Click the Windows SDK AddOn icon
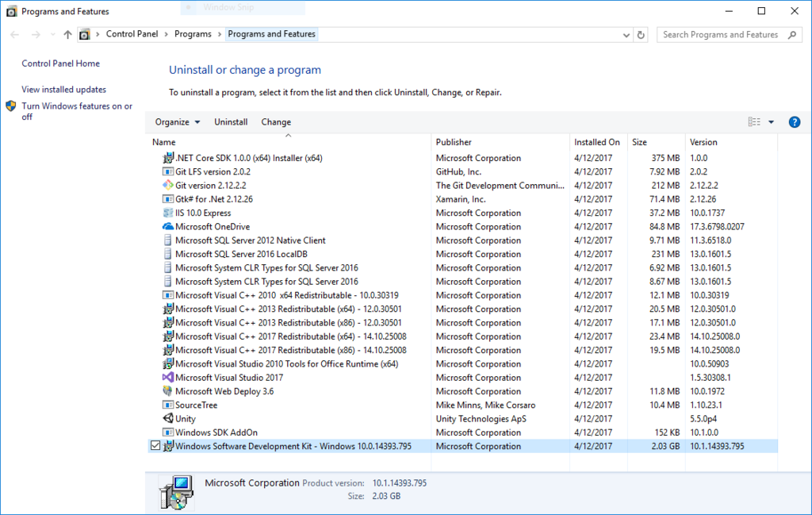The image size is (812, 515). [168, 432]
